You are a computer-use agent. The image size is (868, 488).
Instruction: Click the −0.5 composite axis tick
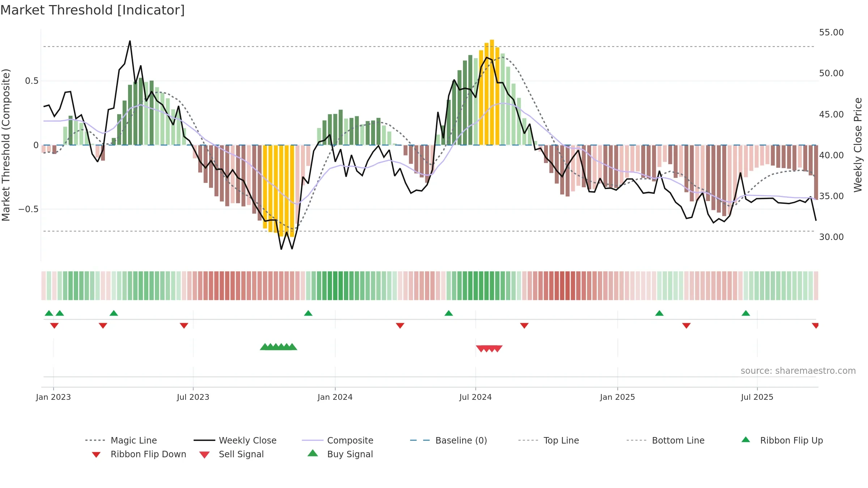[x=29, y=209]
